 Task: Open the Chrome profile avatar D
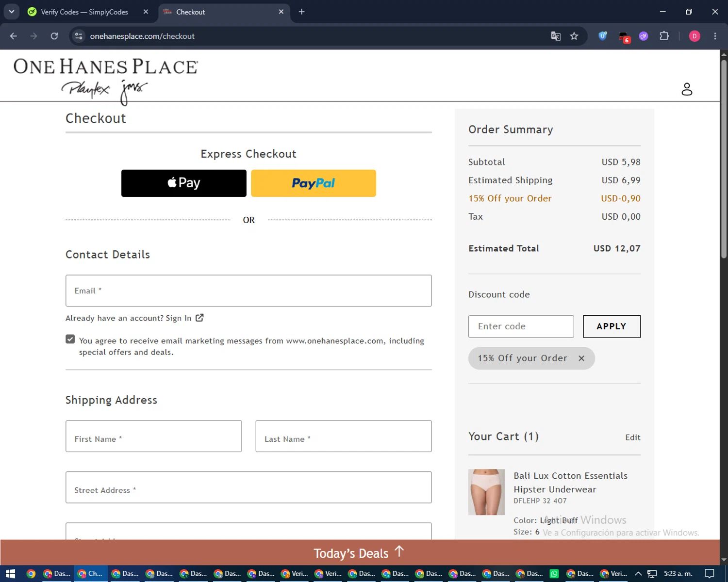(x=695, y=36)
